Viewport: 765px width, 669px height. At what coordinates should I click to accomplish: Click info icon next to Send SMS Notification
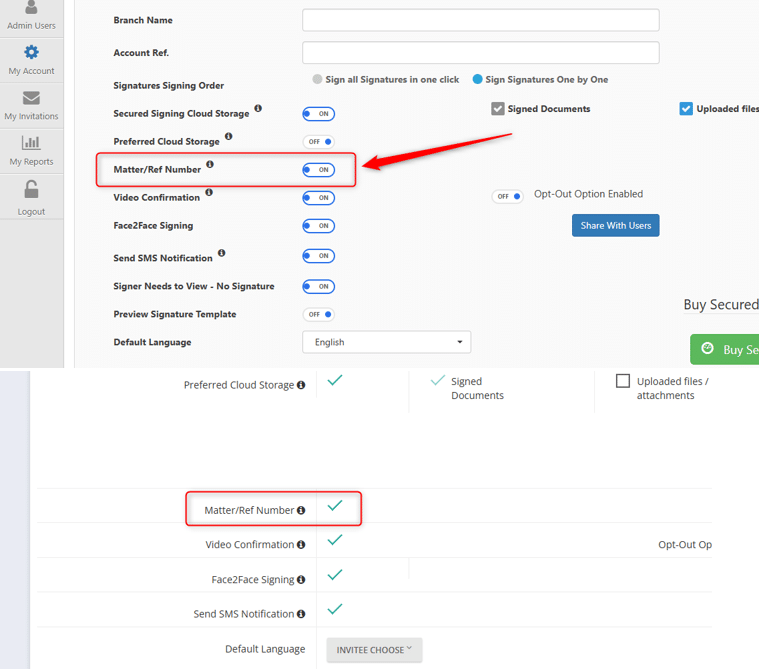[221, 253]
